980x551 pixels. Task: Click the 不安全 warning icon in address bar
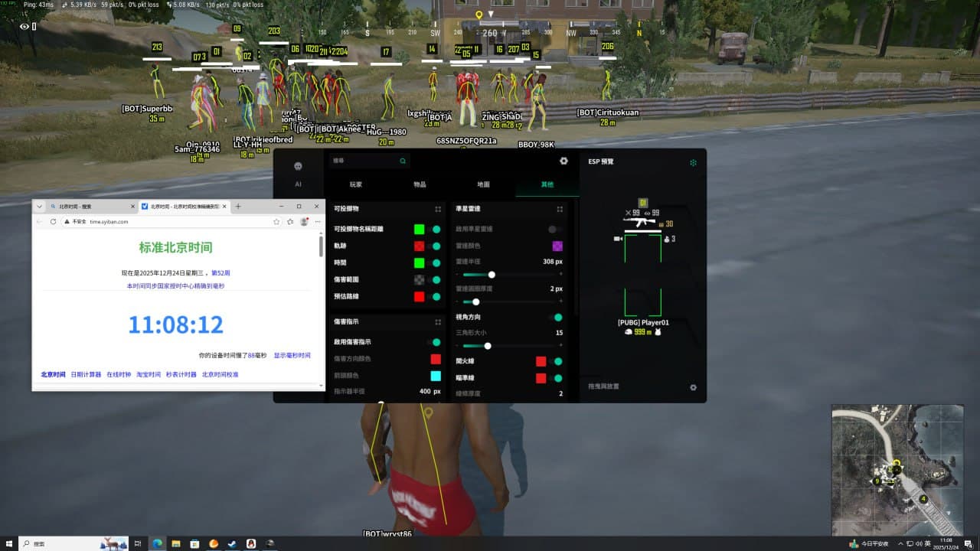(x=67, y=221)
